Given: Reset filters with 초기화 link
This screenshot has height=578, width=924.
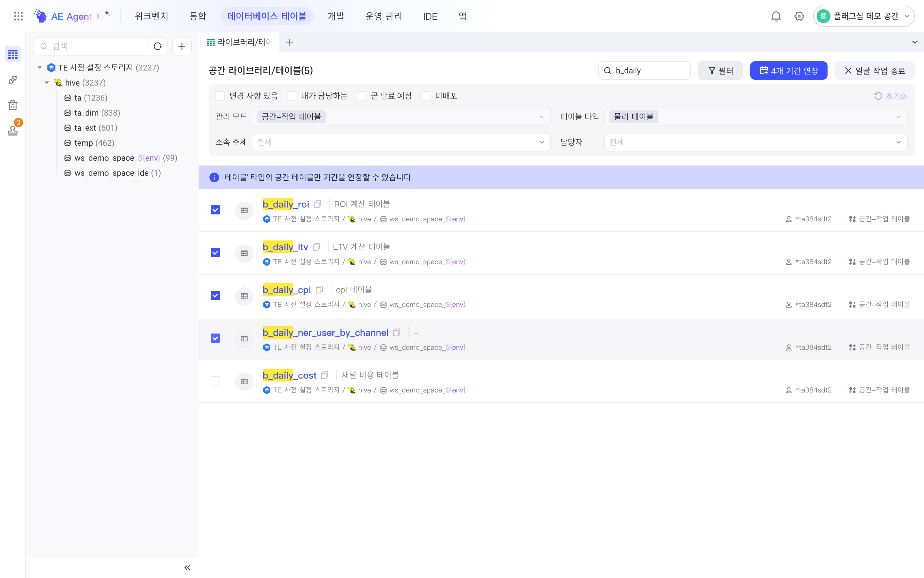Looking at the screenshot, I should pos(891,96).
